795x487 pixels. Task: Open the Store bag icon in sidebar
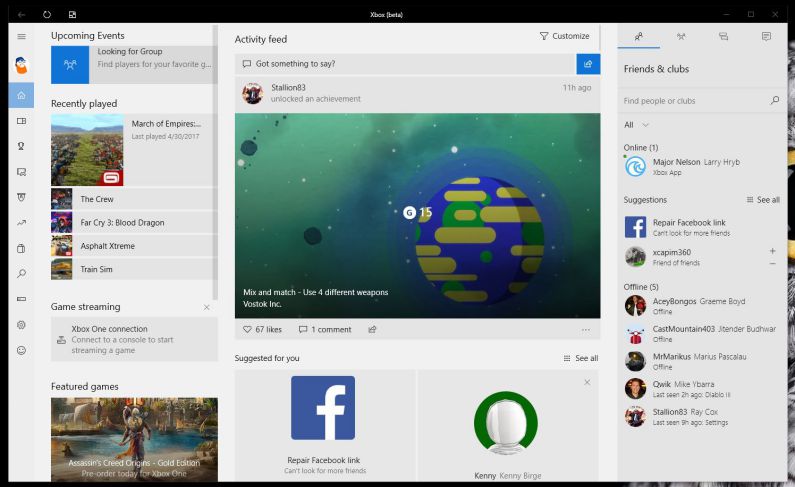point(21,248)
